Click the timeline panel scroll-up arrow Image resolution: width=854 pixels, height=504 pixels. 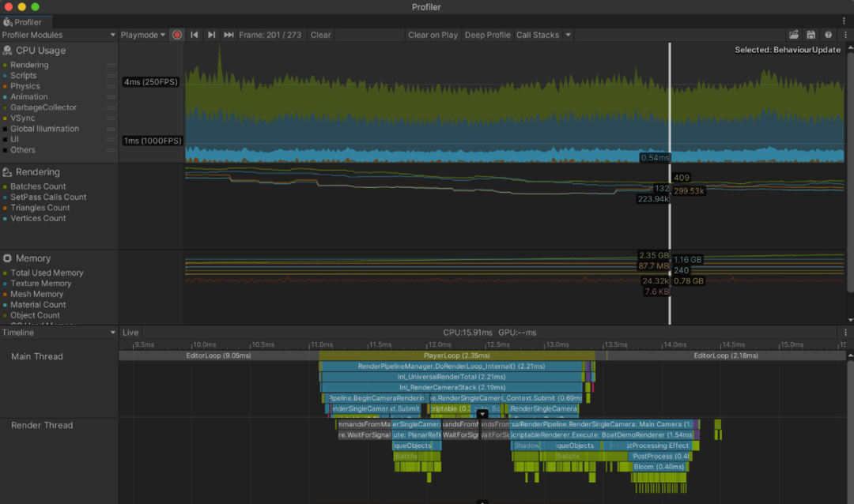click(850, 355)
